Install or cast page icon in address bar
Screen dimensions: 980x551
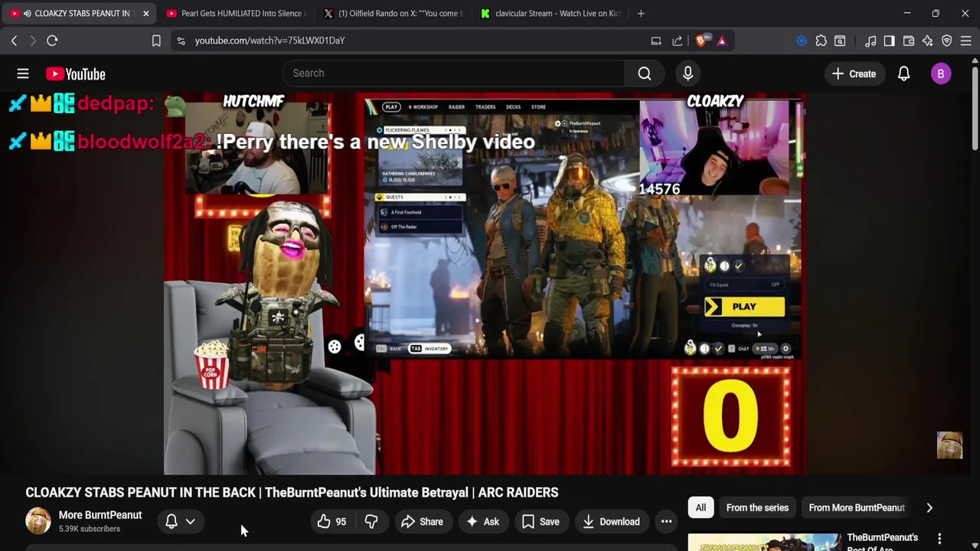pos(656,41)
